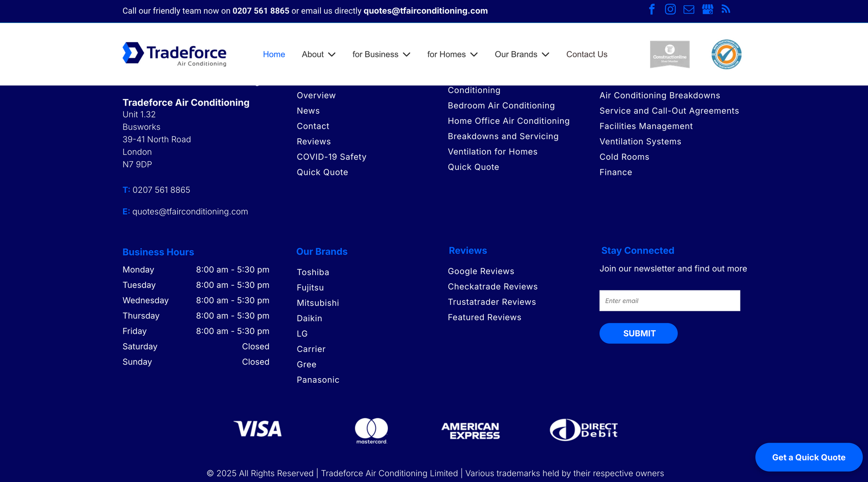
Task: Call the 0207 561 8865 number in top bar
Action: coord(261,11)
